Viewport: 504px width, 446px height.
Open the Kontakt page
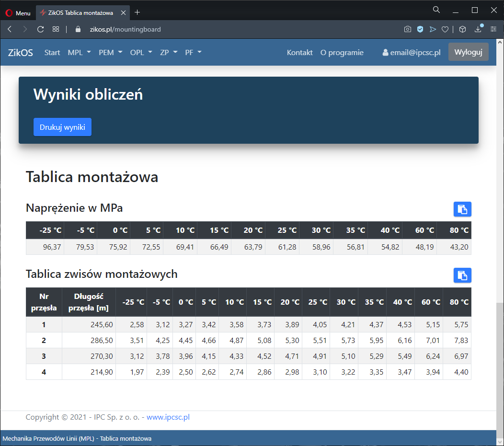point(299,52)
